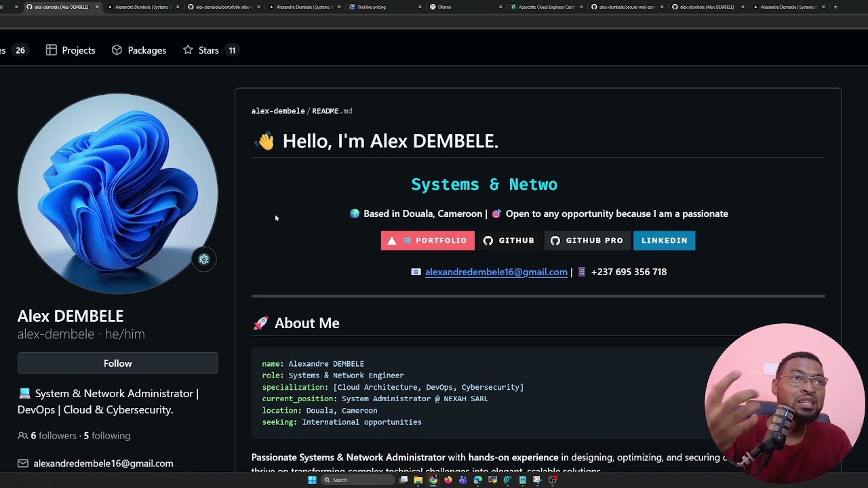Open Alex DEMBELE's profile avatar image
Image resolution: width=868 pixels, height=488 pixels.
pos(117,194)
